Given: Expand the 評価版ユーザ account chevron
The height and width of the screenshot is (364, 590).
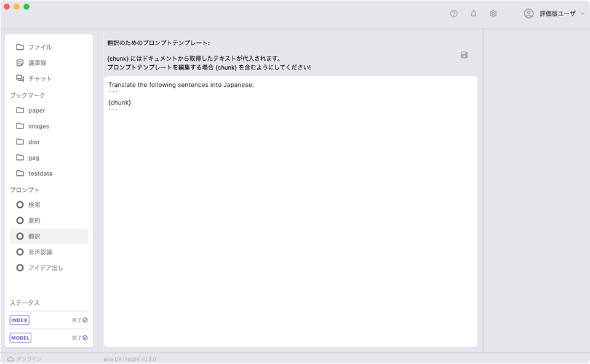Looking at the screenshot, I should pyautogui.click(x=583, y=14).
